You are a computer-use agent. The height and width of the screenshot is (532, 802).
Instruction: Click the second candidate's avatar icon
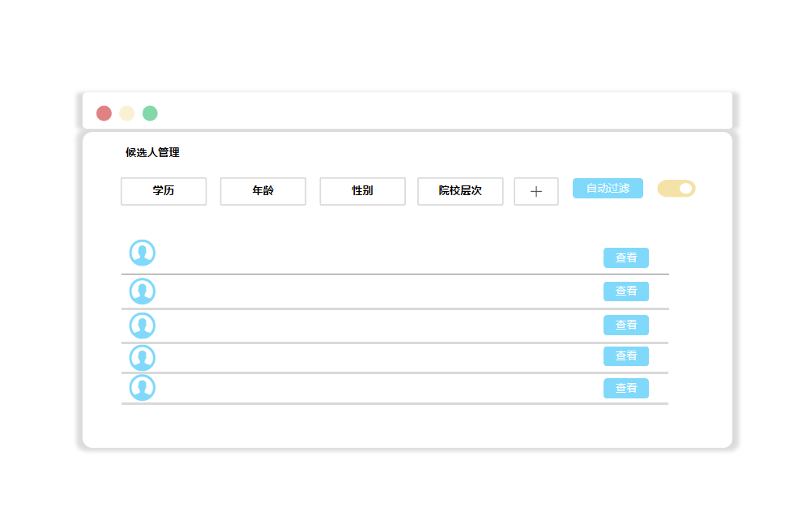(143, 292)
